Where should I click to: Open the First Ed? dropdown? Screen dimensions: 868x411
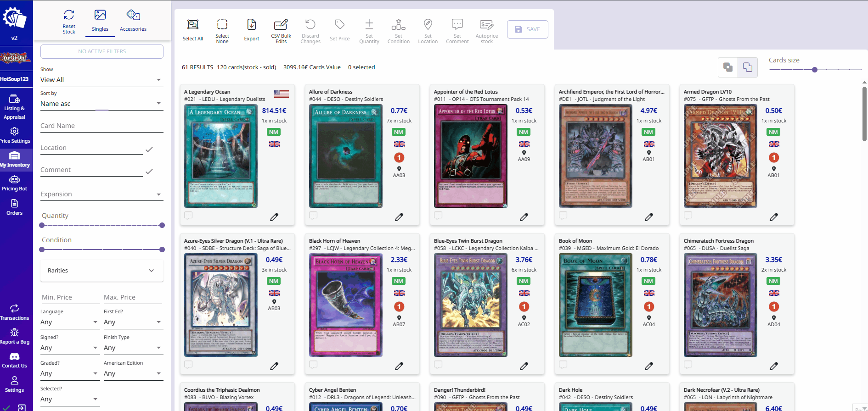(133, 322)
